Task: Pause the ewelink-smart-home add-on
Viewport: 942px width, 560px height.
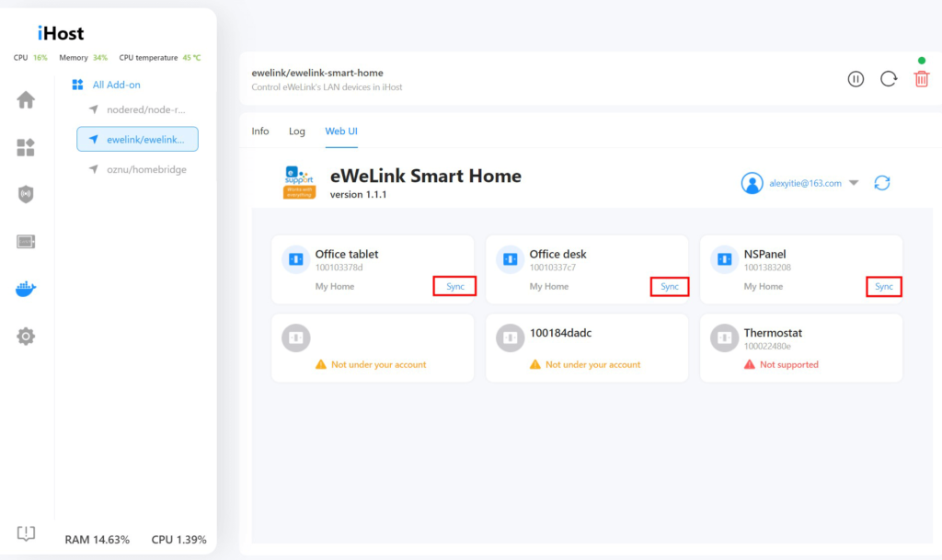Action: point(856,78)
